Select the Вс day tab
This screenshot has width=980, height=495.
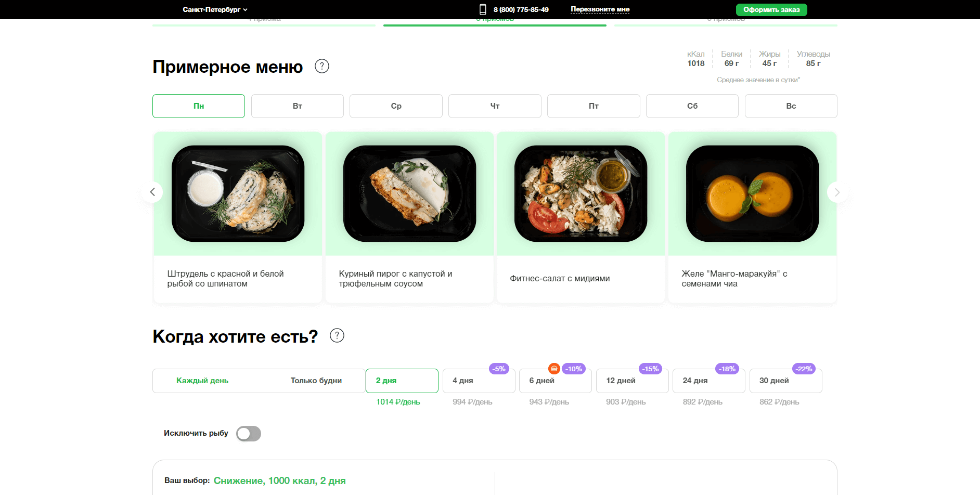(791, 106)
